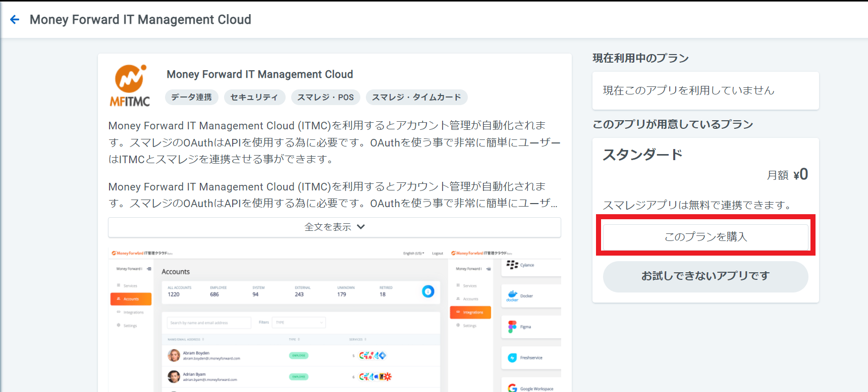Screen dimensions: 868x392
Task: Click the Google Workspace icon in screenshot
Action: coord(512,388)
